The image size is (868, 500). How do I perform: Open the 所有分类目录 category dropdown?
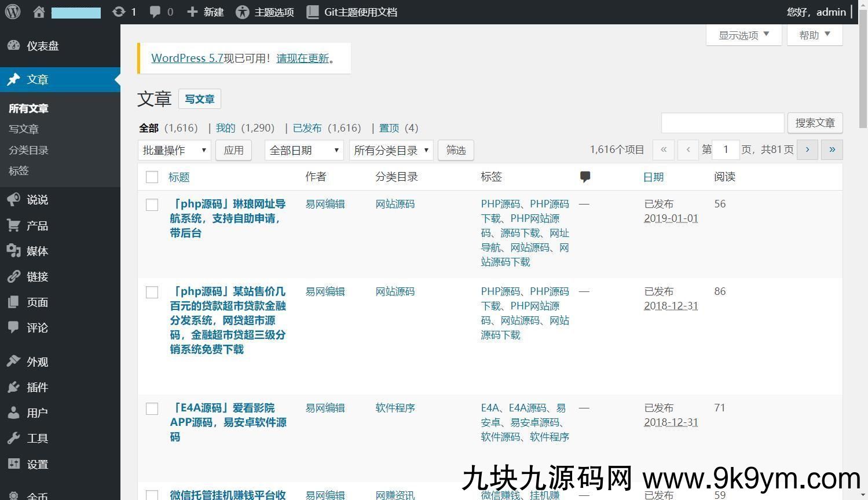(x=391, y=150)
